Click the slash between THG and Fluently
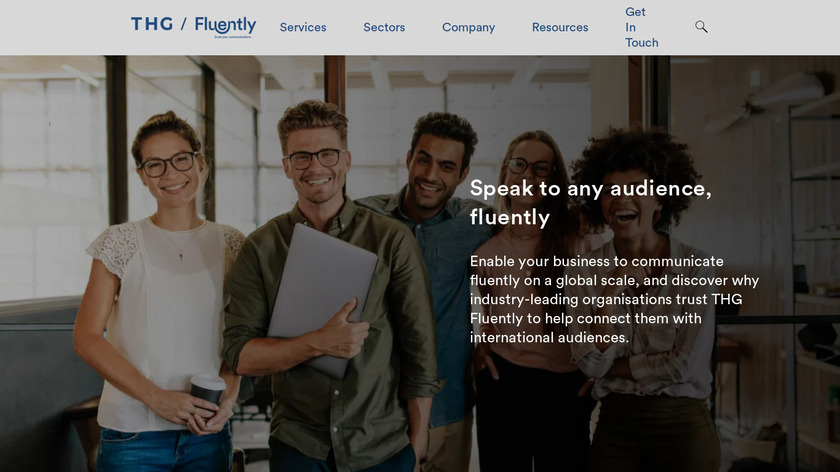840x472 pixels. tap(184, 24)
